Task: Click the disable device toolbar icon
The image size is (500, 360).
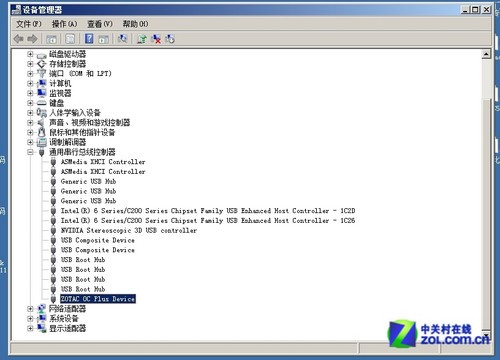Action: click(x=170, y=39)
